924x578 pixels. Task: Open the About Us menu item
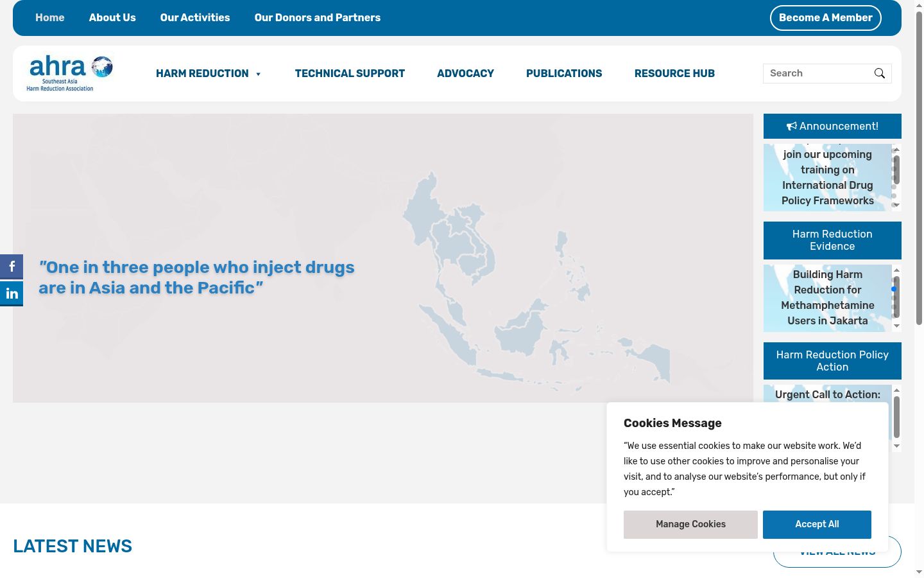(x=112, y=18)
